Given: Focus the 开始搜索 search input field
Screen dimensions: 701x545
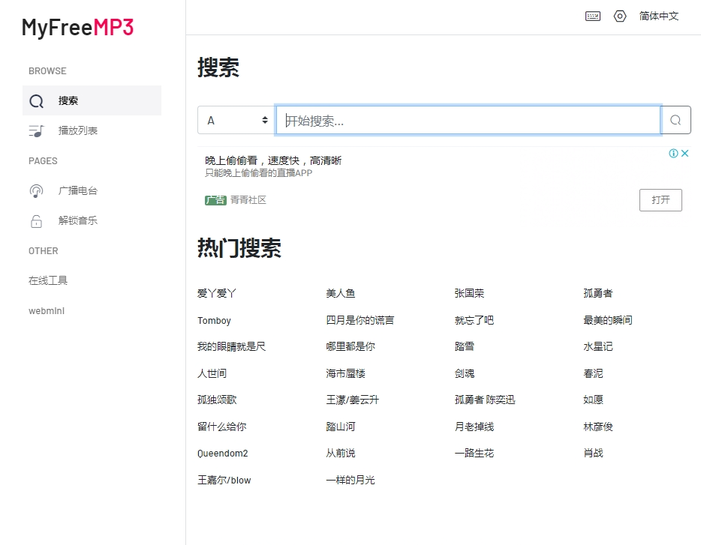Looking at the screenshot, I should coord(468,120).
